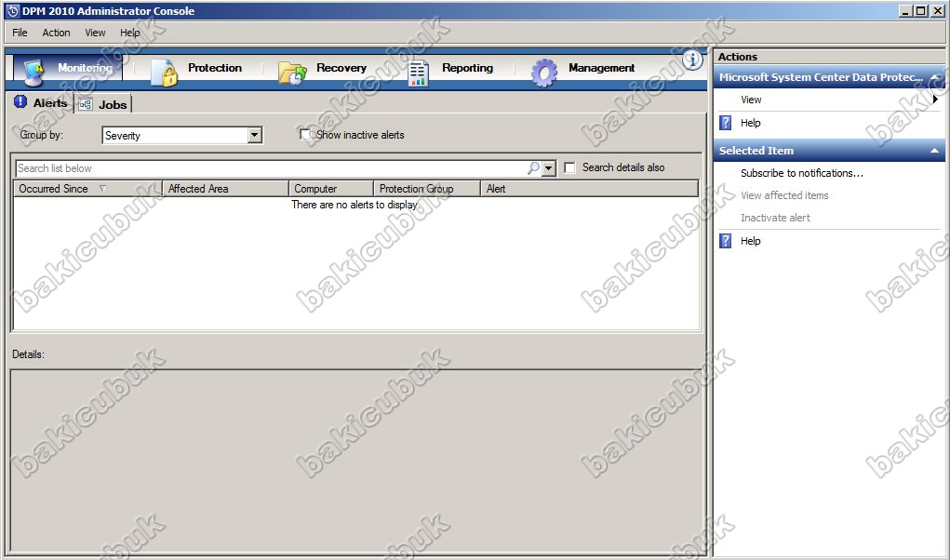Click Help under the View action
The image size is (950, 560).
[x=750, y=123]
